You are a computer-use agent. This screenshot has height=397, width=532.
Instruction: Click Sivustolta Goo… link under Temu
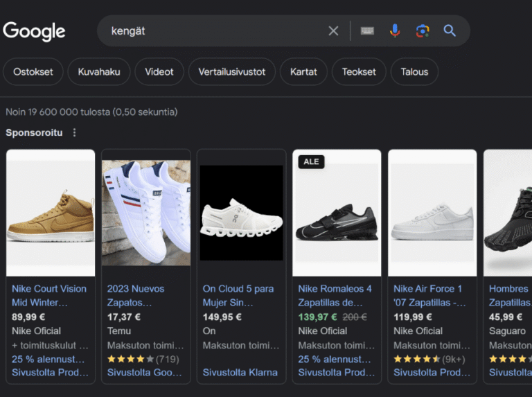[145, 372]
